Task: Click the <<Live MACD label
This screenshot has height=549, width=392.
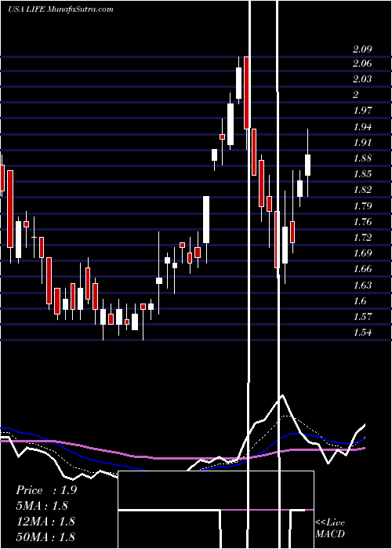Action: [x=330, y=529]
